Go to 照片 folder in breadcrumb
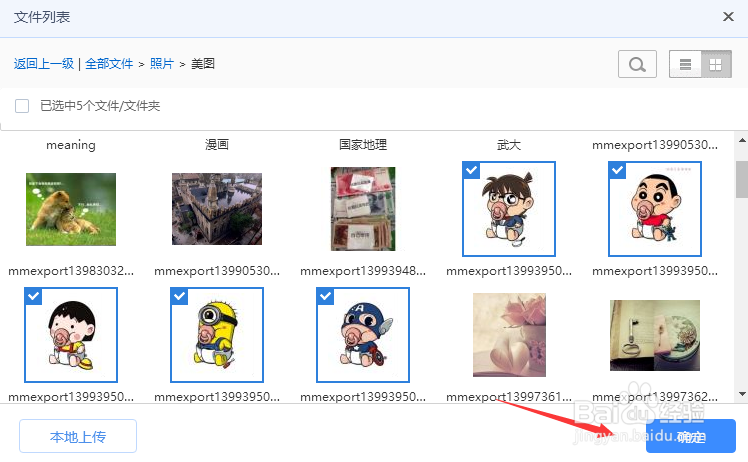 (162, 63)
